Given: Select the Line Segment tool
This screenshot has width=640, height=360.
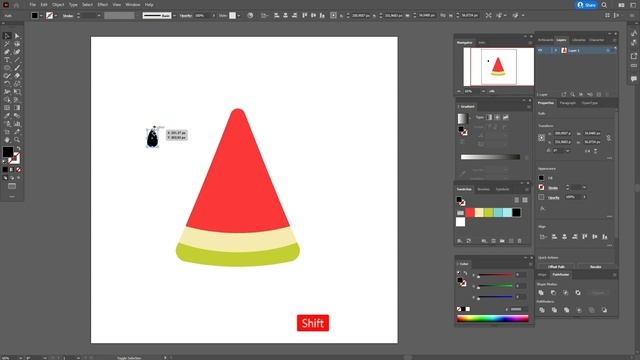Looking at the screenshot, I should point(17,60).
